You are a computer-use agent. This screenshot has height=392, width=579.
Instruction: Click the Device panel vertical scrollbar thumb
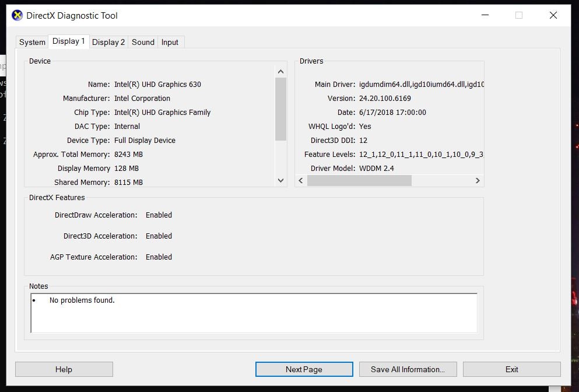[280, 109]
